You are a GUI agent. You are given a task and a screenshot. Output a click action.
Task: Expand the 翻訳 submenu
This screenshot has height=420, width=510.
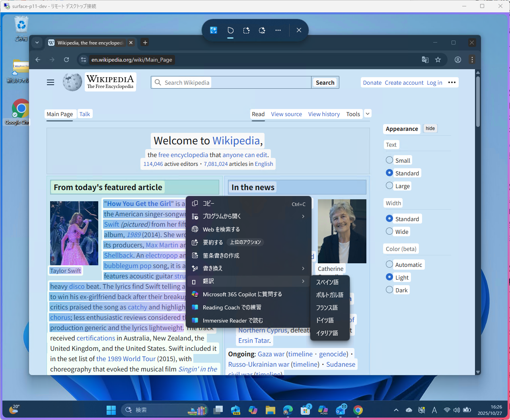click(249, 282)
